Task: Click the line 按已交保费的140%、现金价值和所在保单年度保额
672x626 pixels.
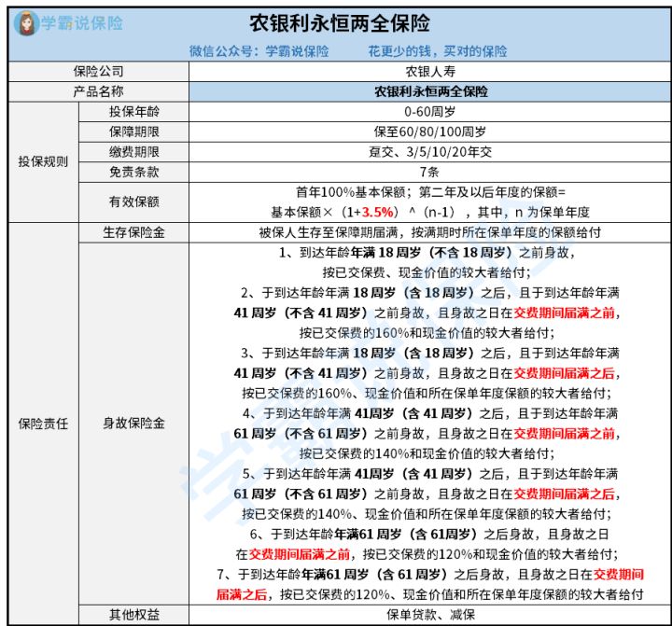Action: [x=427, y=514]
